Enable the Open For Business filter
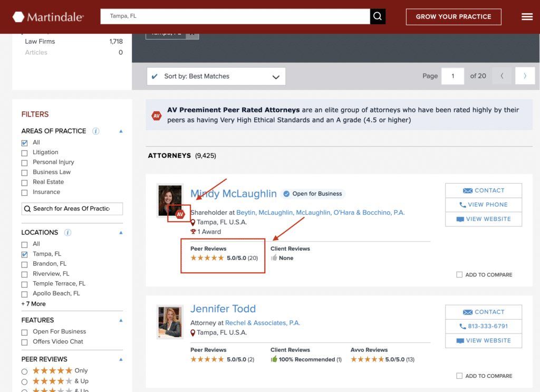Viewport: 540px width, 392px height. pos(24,332)
